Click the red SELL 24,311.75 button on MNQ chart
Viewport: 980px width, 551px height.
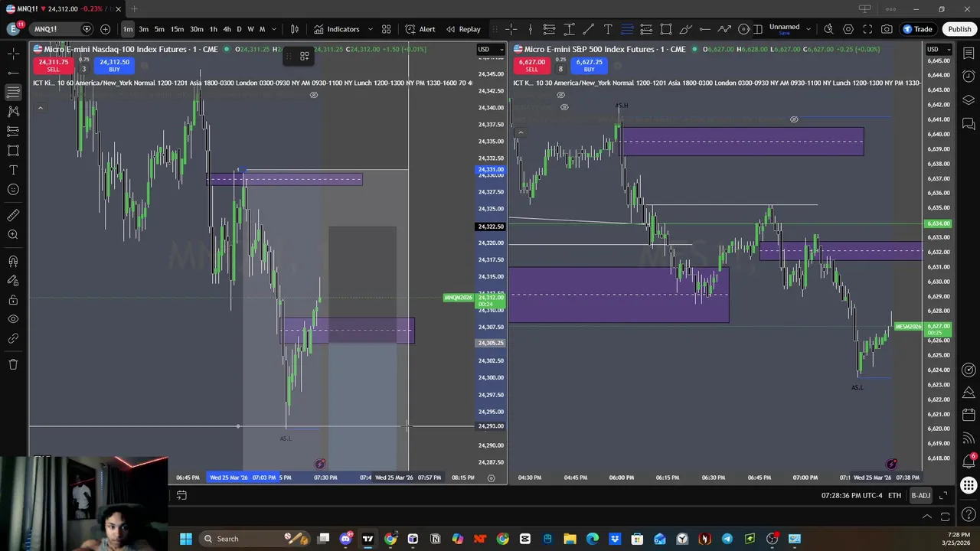coord(53,65)
